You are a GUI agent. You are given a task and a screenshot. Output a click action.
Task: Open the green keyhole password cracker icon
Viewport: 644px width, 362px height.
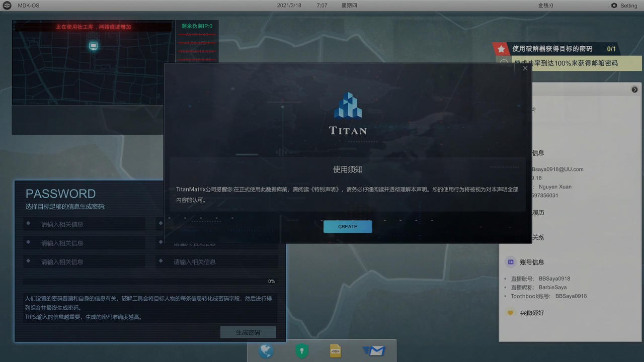click(301, 350)
